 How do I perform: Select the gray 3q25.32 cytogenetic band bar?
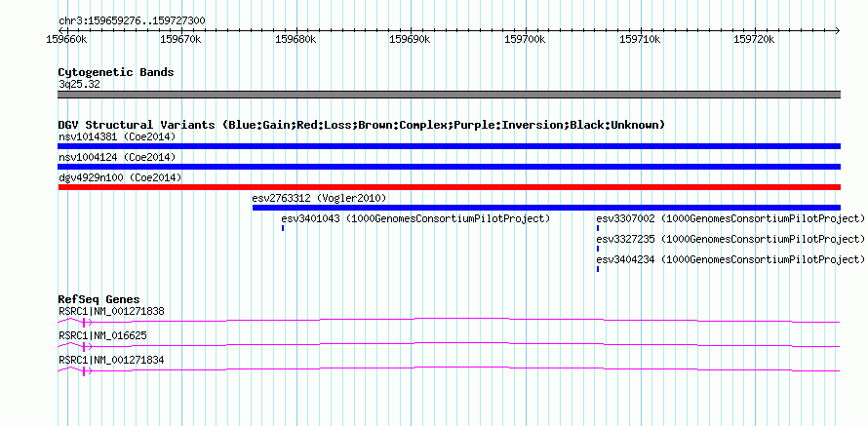point(449,94)
